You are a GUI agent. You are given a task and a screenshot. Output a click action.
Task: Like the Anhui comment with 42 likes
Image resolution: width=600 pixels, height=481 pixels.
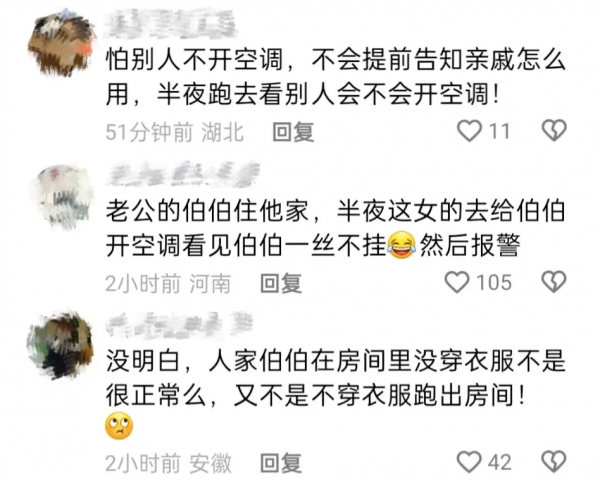[x=470, y=461]
